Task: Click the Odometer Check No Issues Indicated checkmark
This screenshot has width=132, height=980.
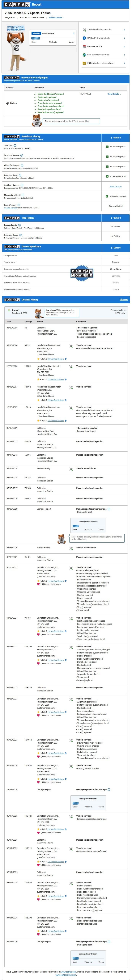Action: (x=107, y=177)
